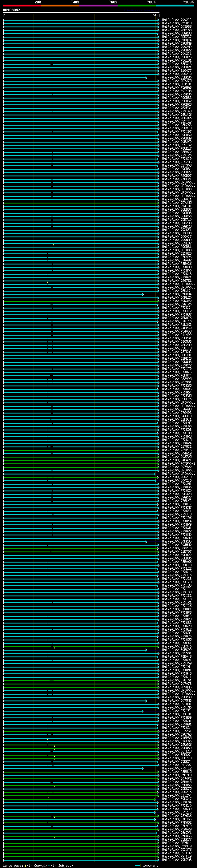197x868 pixels.
Task: Select the UniRef100_Q9PW59 label
Action: (x=177, y=748)
